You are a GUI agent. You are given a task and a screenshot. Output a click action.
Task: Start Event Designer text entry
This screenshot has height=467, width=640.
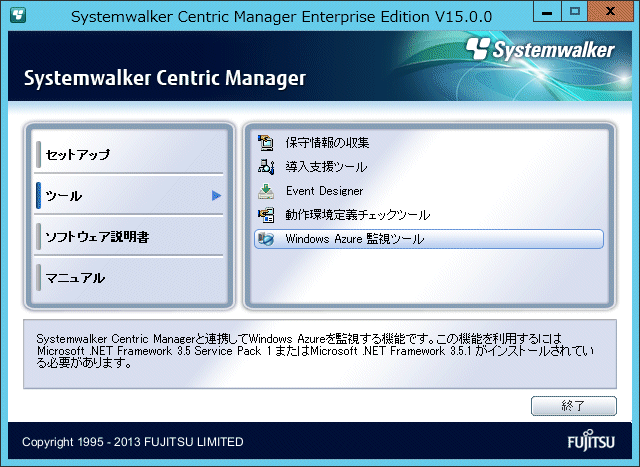[324, 191]
